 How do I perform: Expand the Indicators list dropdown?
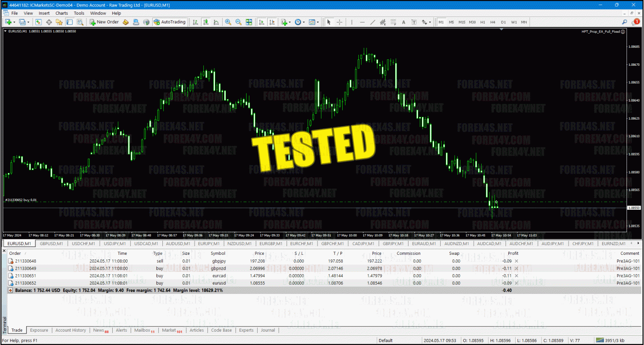point(290,22)
